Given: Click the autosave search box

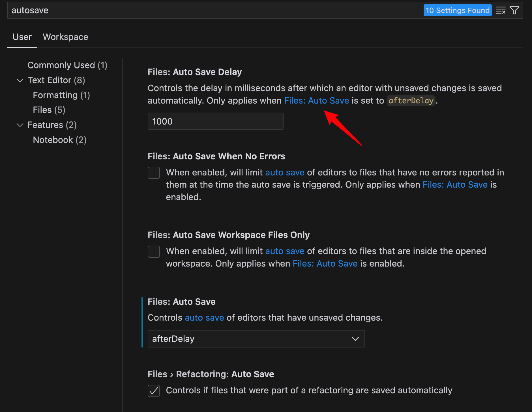Looking at the screenshot, I should 113,10.
